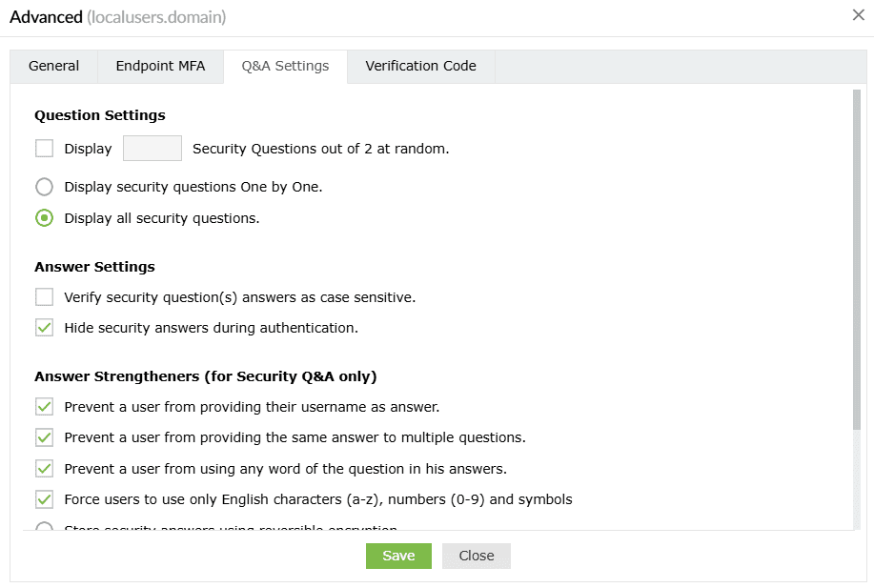874x588 pixels.
Task: Disable preventing question words in answers
Action: [44, 468]
